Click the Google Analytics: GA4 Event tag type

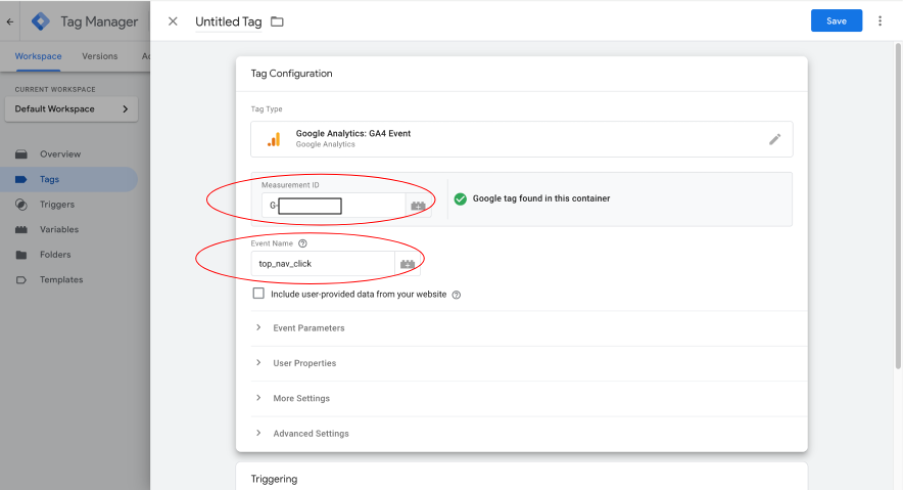521,139
